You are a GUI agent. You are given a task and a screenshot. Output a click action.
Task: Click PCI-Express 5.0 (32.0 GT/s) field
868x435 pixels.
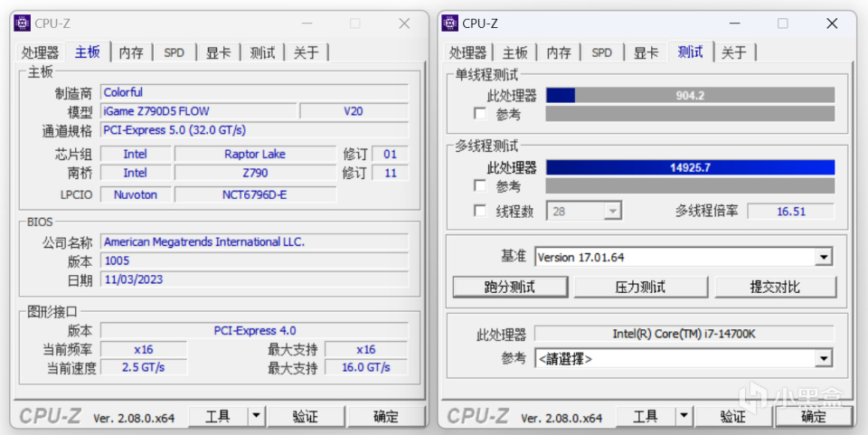255,130
